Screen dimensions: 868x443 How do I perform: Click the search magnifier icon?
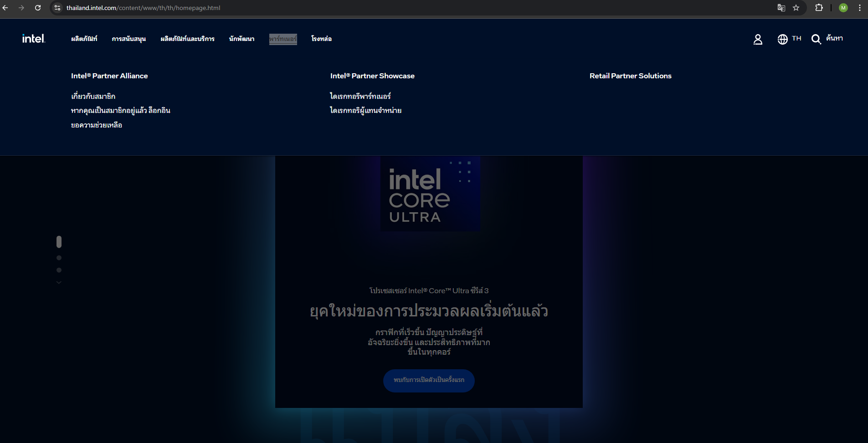[816, 40]
